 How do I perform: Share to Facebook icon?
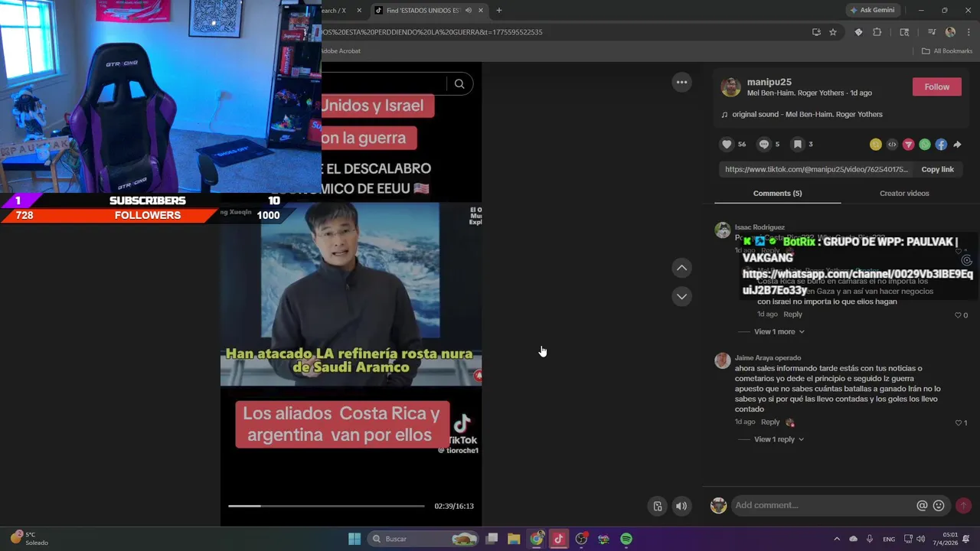click(x=941, y=144)
